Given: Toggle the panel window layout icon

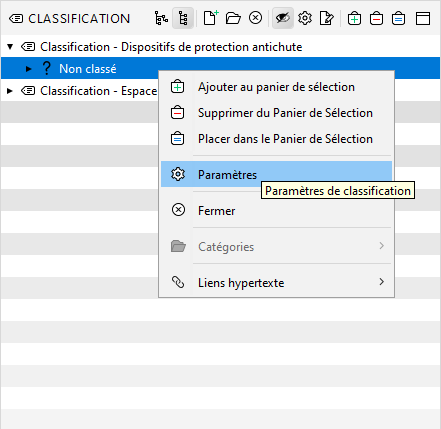Looking at the screenshot, I should pyautogui.click(x=423, y=18).
